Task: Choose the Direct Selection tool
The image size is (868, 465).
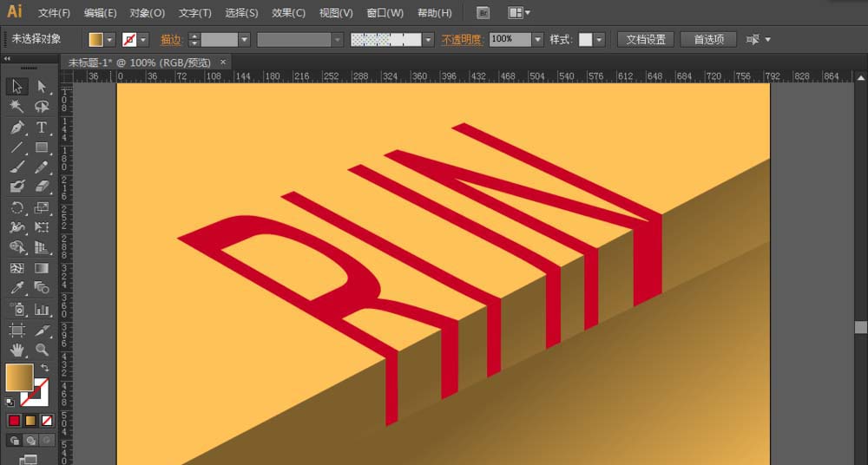Action: tap(41, 87)
